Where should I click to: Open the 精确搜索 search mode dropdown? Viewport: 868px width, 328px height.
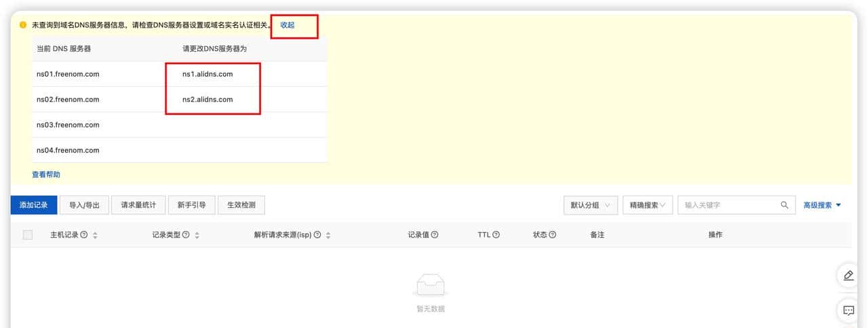[x=647, y=205]
